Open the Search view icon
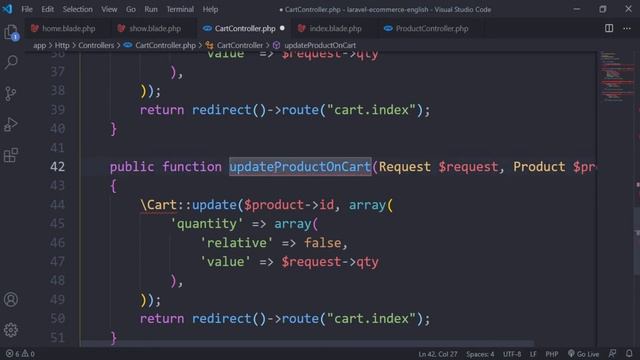Viewport: 640px width, 360px height. (11, 62)
